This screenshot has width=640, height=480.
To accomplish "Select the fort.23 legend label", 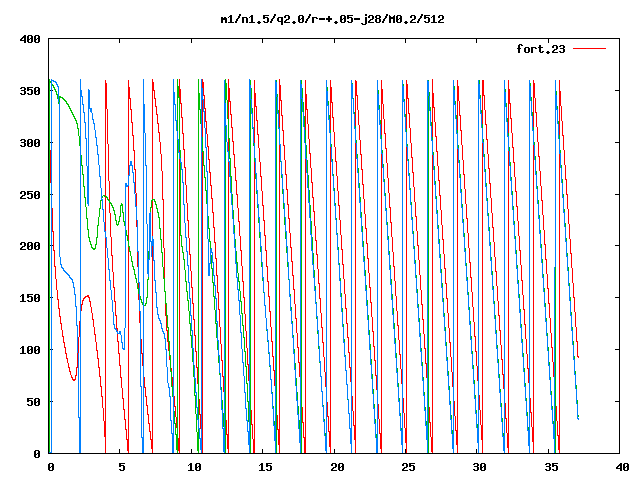I will point(541,49).
